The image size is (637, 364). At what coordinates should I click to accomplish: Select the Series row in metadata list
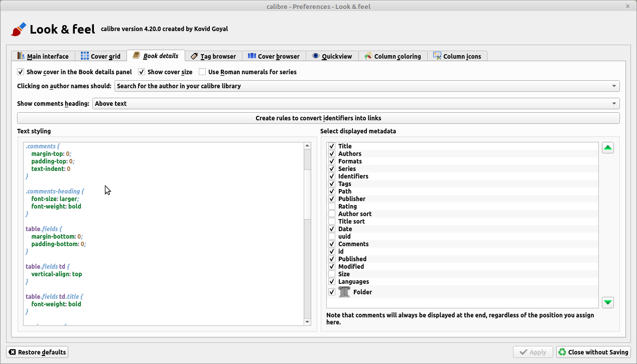462,169
